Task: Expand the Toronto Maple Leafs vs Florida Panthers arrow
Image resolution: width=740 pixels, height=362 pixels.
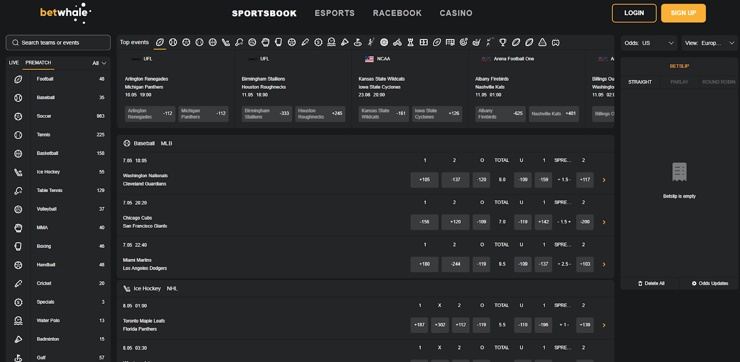Action: tap(604, 325)
